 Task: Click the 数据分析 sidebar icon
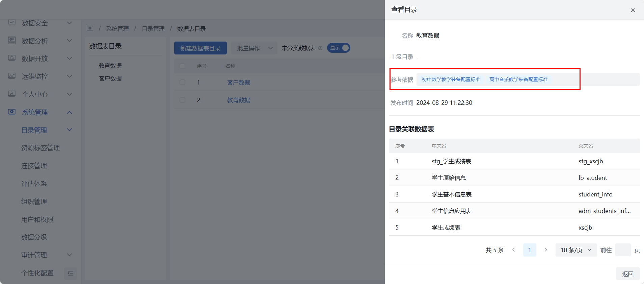(x=12, y=41)
